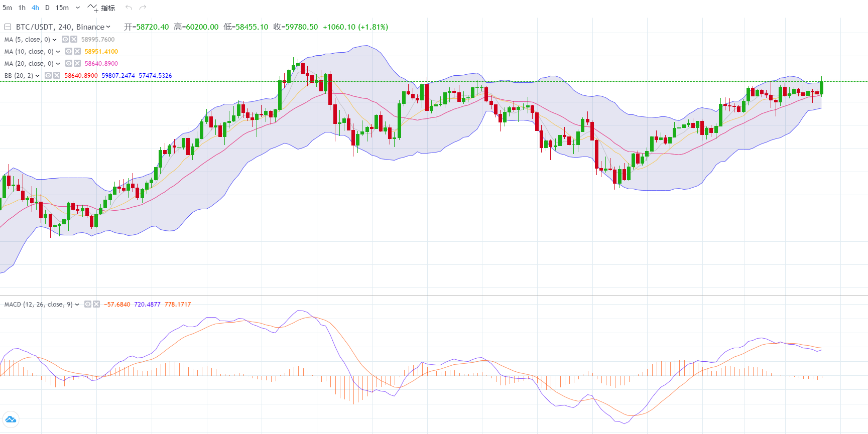Click the MA5 value 58995.7600
The image size is (868, 434).
click(98, 39)
